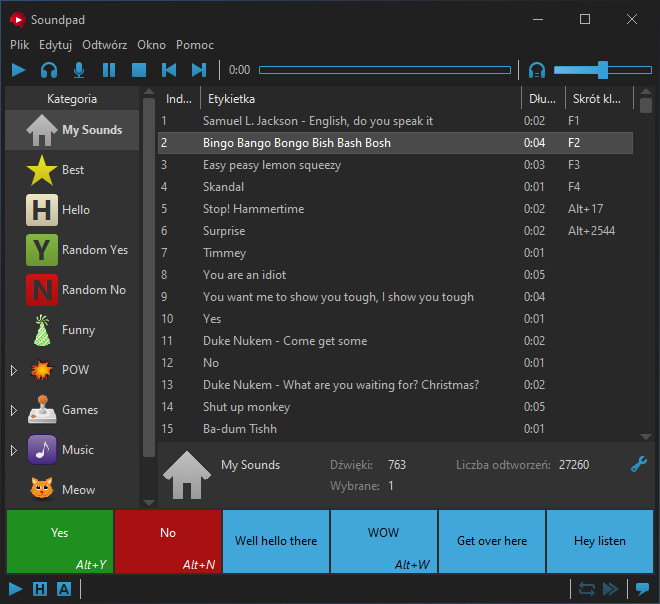
Task: Open the Plik menu
Action: coord(19,45)
